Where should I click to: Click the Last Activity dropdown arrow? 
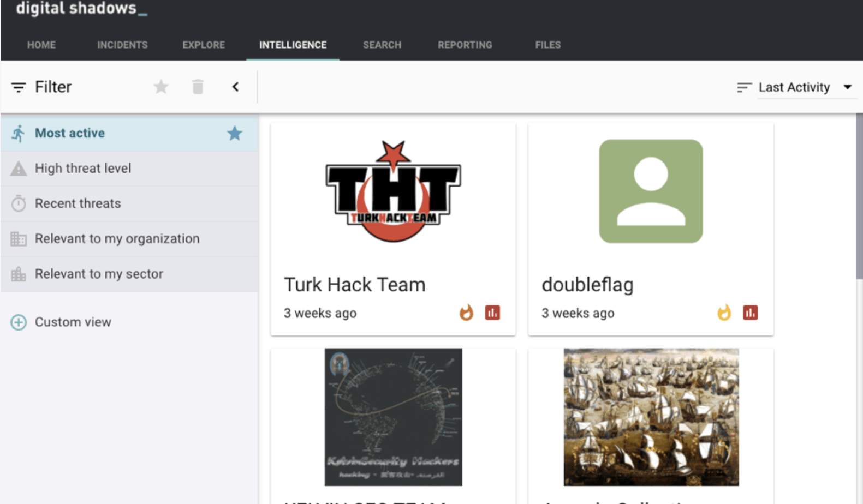coord(847,87)
